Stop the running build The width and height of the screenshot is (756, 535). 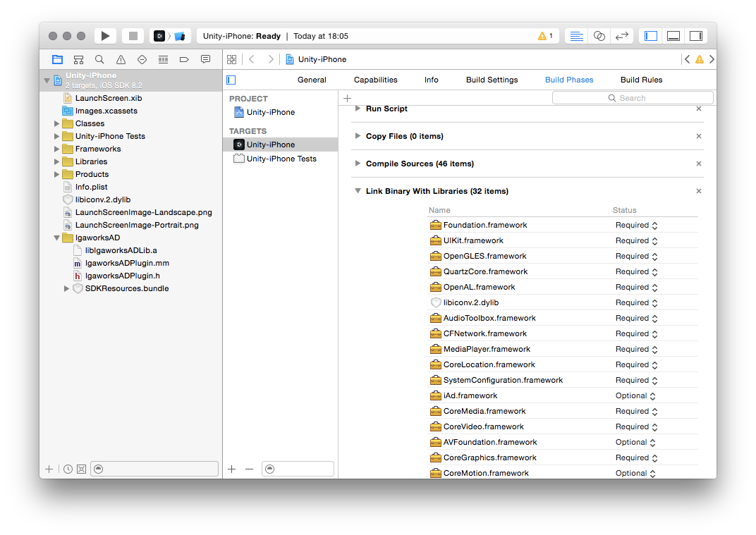(x=133, y=36)
